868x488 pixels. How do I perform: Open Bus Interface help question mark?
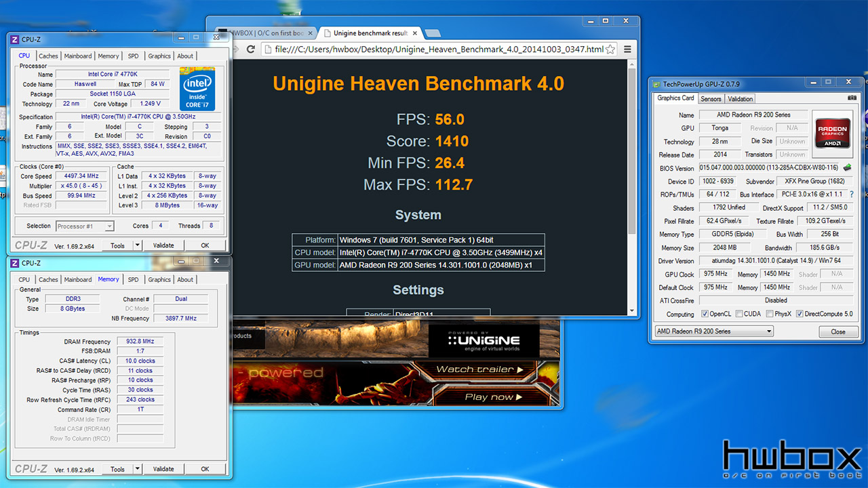coord(852,195)
